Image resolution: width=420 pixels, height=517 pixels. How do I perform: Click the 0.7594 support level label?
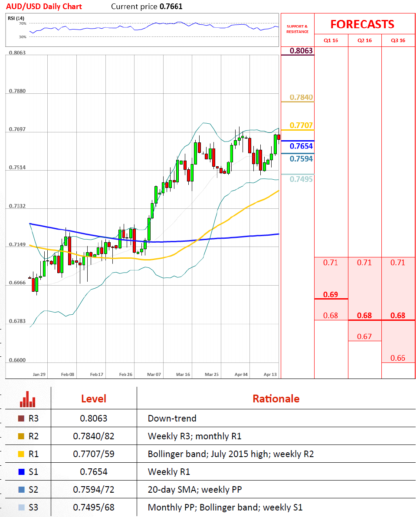301,159
